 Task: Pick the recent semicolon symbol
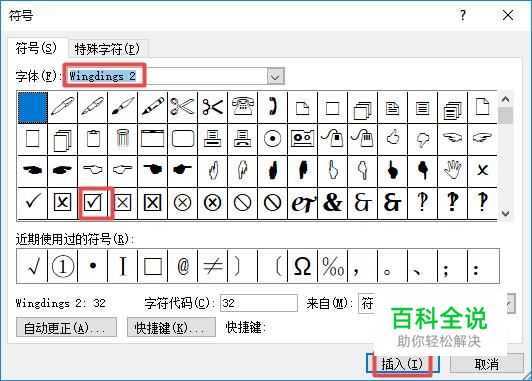pos(452,266)
